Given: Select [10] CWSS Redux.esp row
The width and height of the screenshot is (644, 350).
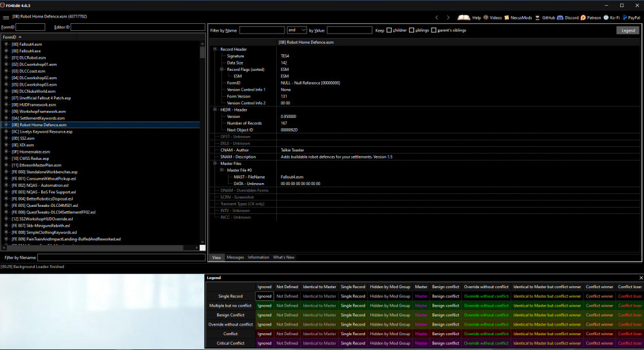Looking at the screenshot, I should point(100,159).
